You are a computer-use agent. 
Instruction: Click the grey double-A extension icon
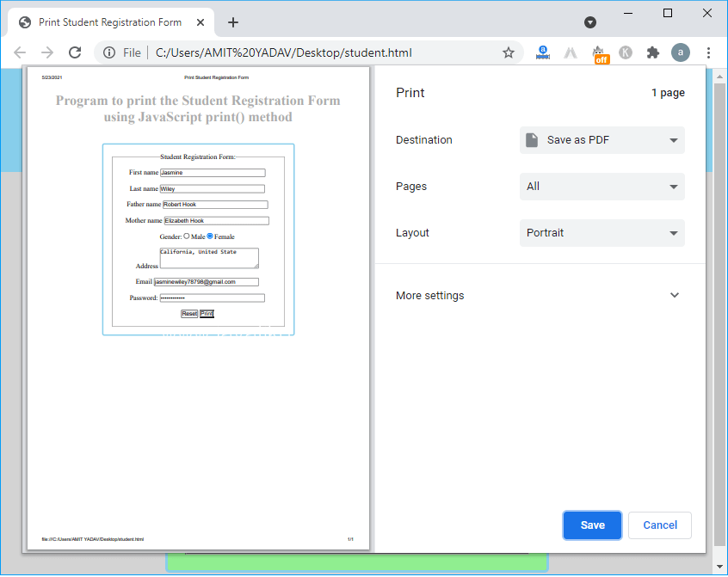click(571, 52)
